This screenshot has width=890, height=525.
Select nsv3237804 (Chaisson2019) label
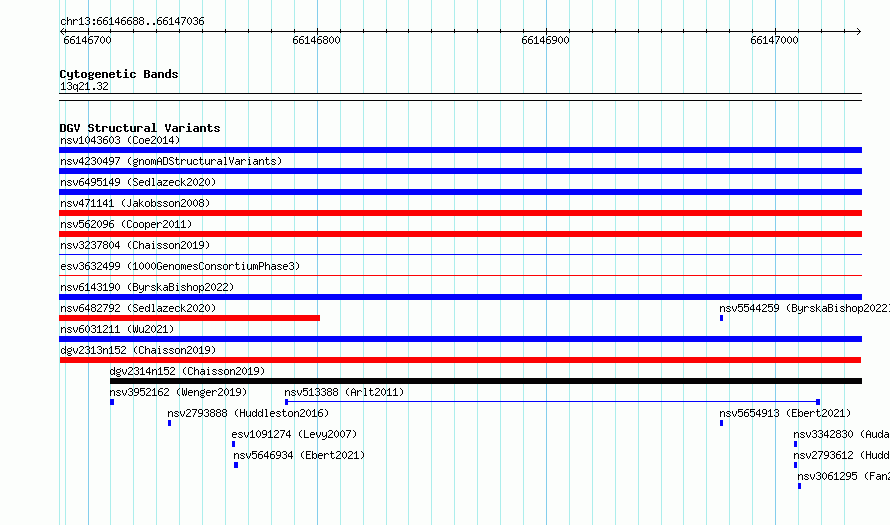[135, 245]
